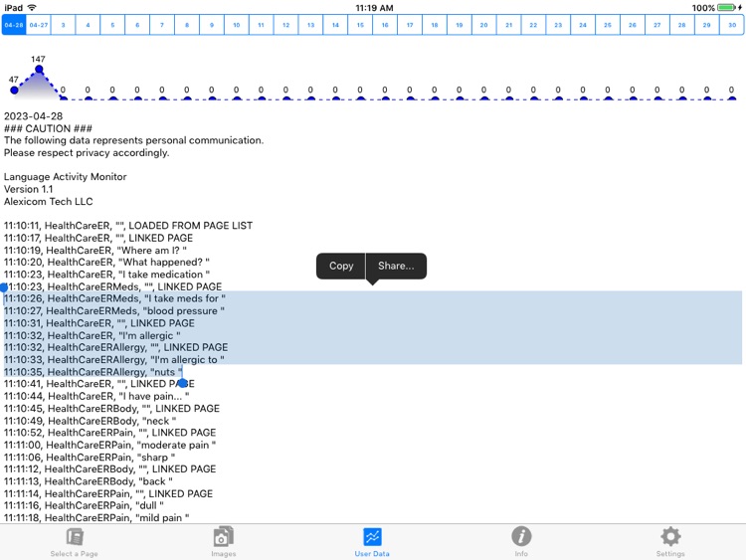Image resolution: width=746 pixels, height=560 pixels.
Task: Click the log line "What happened?"
Action: [x=106, y=263]
